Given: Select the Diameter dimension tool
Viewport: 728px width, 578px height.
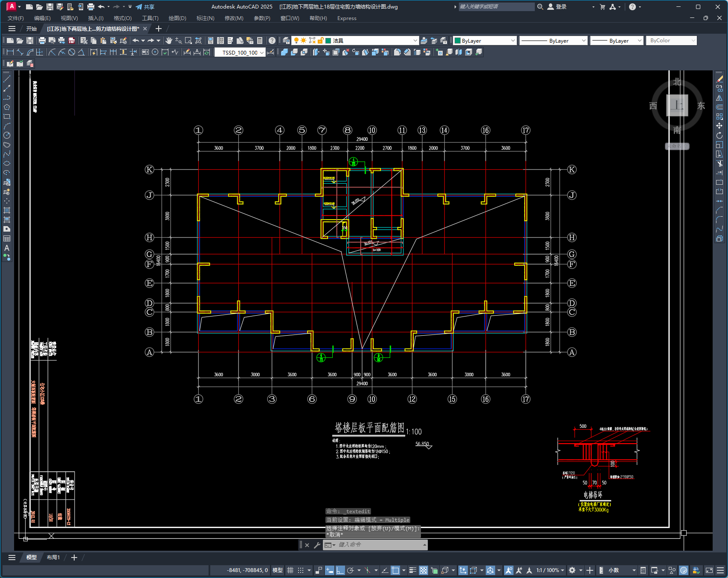Looking at the screenshot, I should [72, 52].
